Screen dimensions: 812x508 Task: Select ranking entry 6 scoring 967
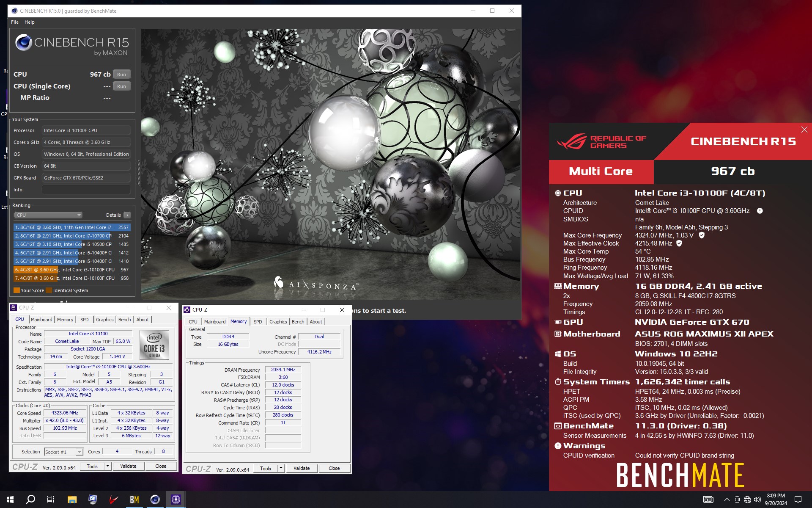click(72, 270)
